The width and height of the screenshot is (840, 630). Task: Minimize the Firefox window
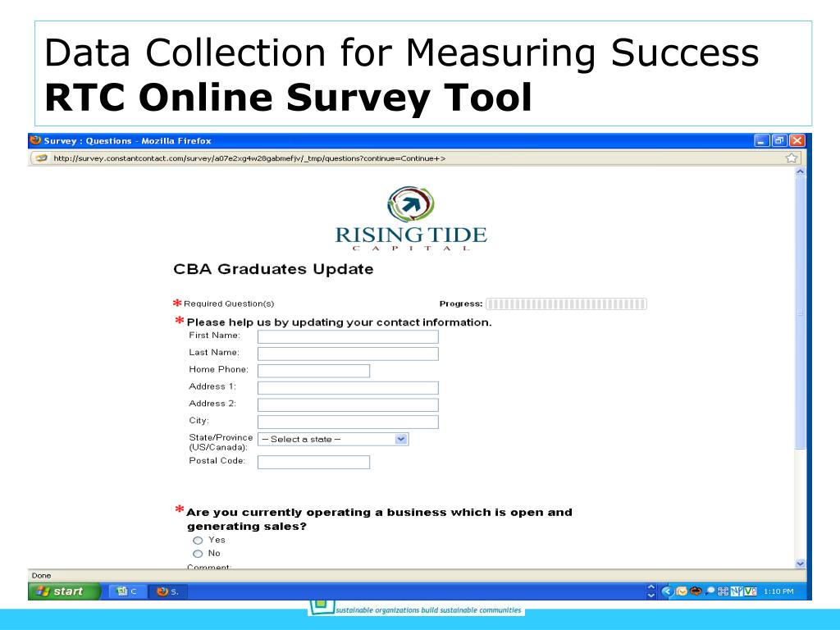762,141
